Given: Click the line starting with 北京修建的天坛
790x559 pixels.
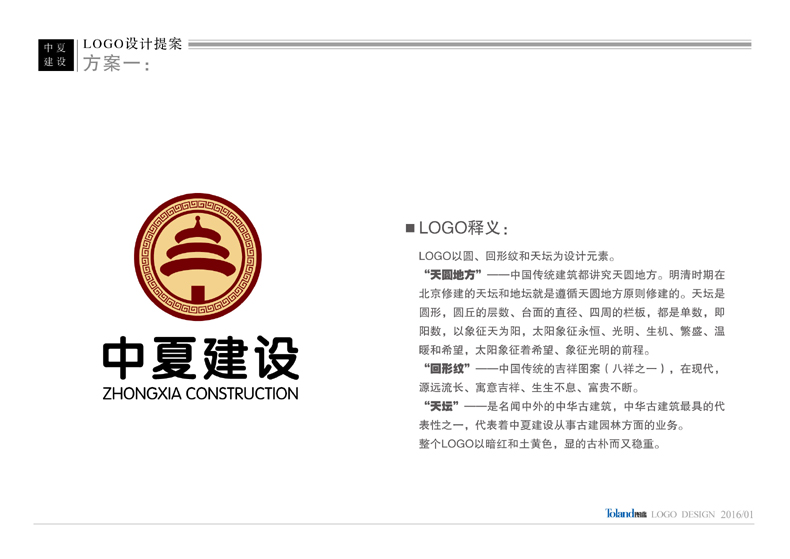Looking at the screenshot, I should click(571, 294).
